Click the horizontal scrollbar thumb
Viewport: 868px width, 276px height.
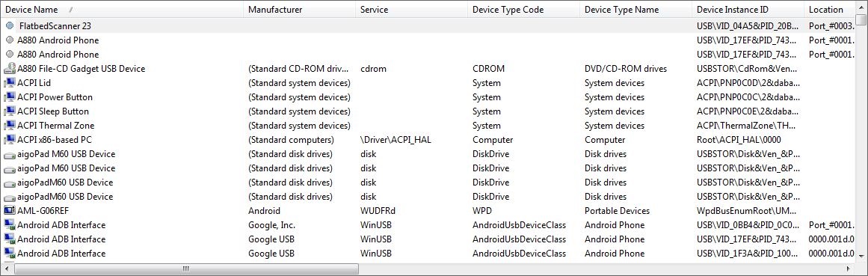click(186, 269)
